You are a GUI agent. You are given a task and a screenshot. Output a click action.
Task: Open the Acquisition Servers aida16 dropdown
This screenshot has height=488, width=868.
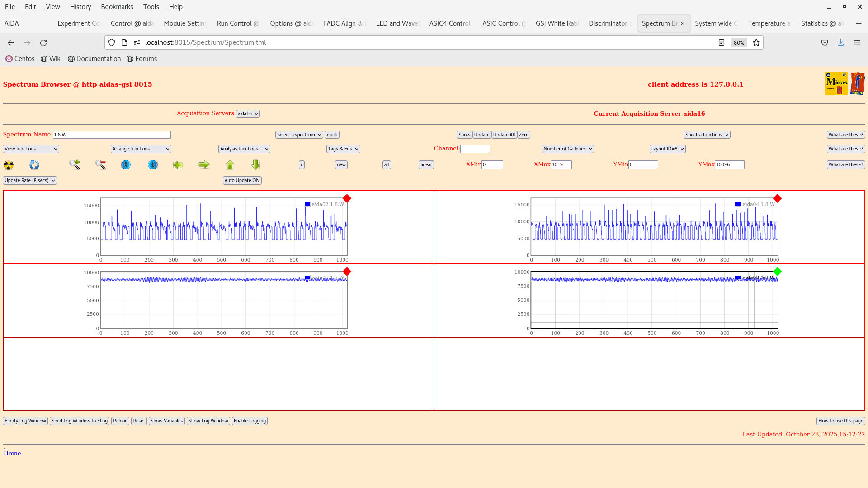coord(248,113)
